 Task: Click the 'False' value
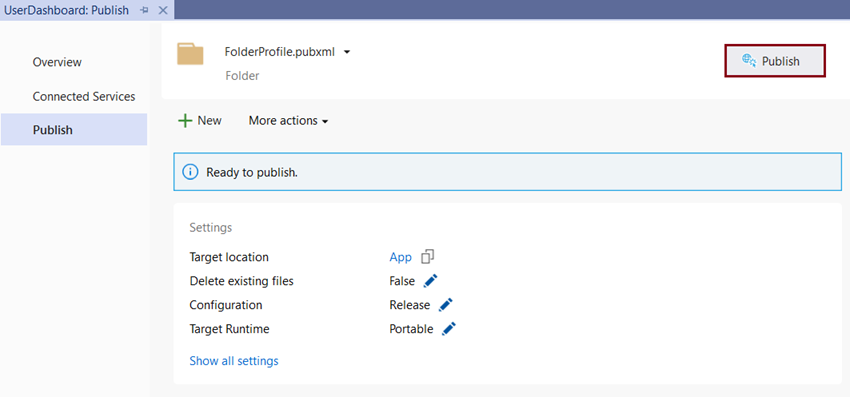coord(402,281)
